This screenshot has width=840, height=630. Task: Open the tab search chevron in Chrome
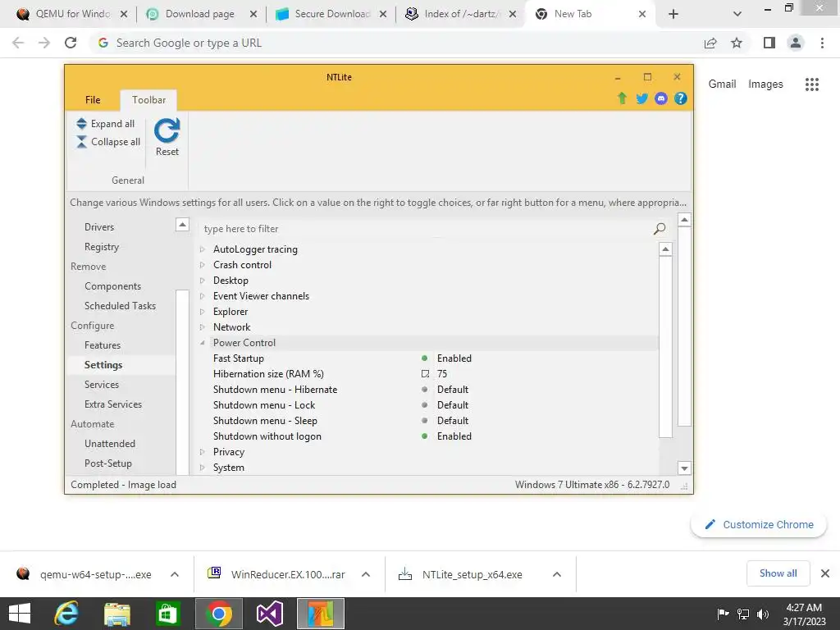pyautogui.click(x=737, y=14)
